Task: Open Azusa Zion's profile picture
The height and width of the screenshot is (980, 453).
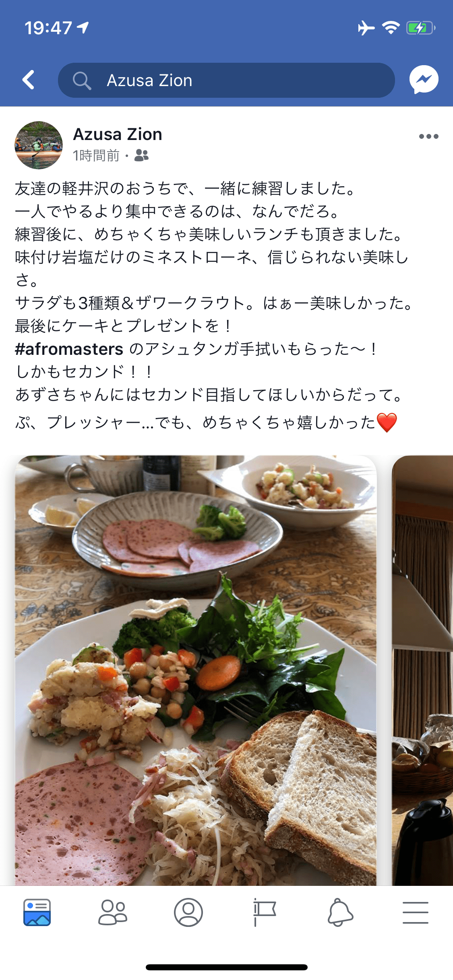Action: click(x=39, y=145)
